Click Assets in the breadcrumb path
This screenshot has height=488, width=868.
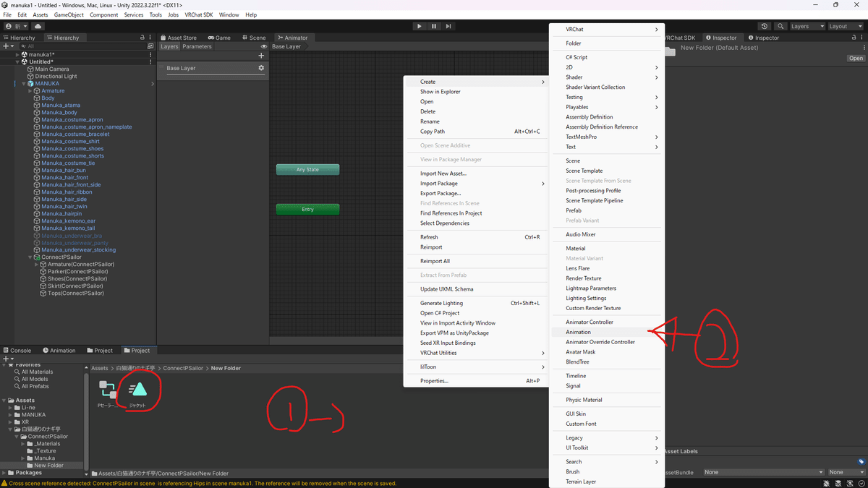pyautogui.click(x=100, y=368)
